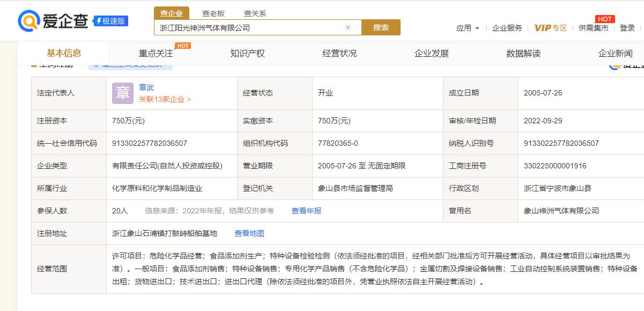This screenshot has height=311, width=644.
Task: Click the 查看地图 link
Action: tap(249, 233)
